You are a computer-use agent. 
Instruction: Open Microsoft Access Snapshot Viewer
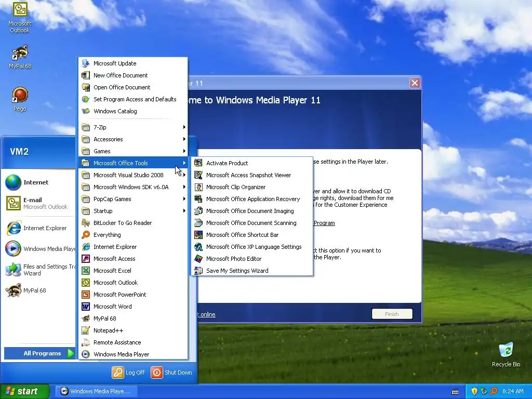252,175
